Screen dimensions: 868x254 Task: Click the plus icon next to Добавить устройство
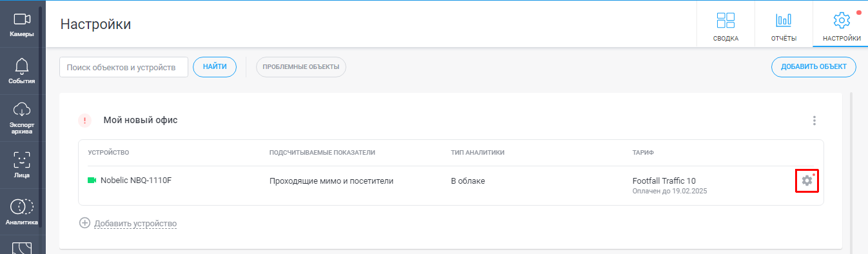(x=84, y=223)
